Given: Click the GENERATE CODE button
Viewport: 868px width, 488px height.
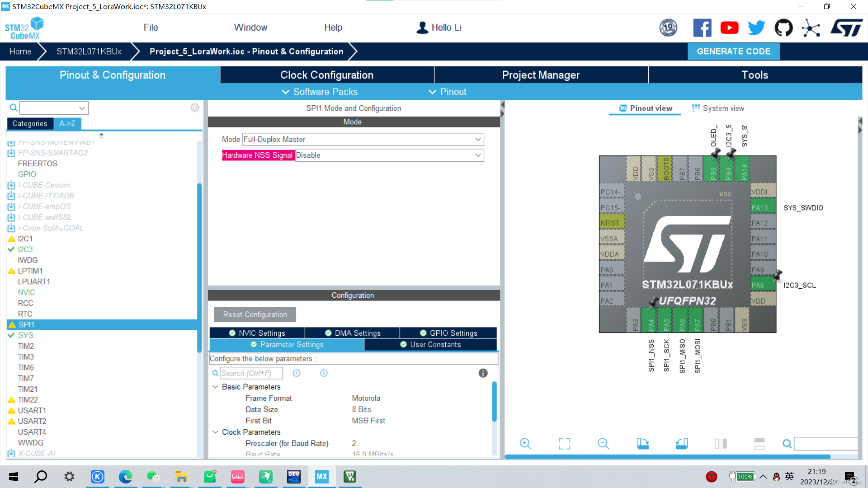Looking at the screenshot, I should pyautogui.click(x=734, y=51).
